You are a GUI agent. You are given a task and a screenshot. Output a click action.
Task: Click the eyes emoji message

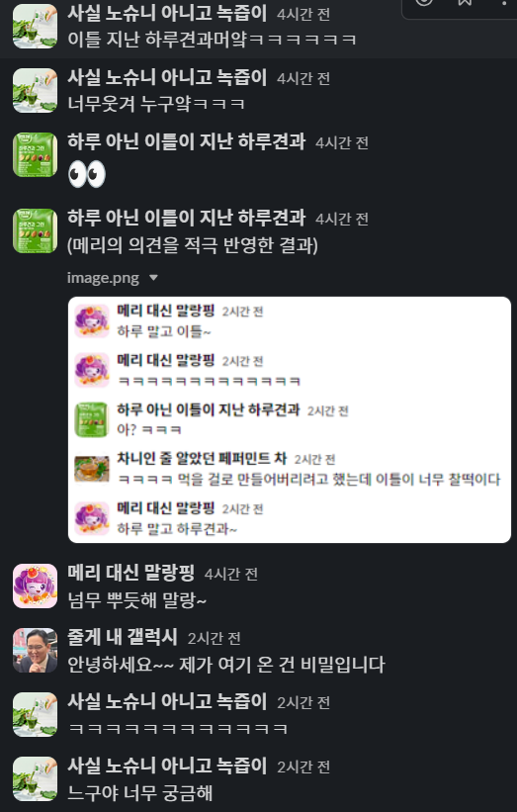coord(87,174)
